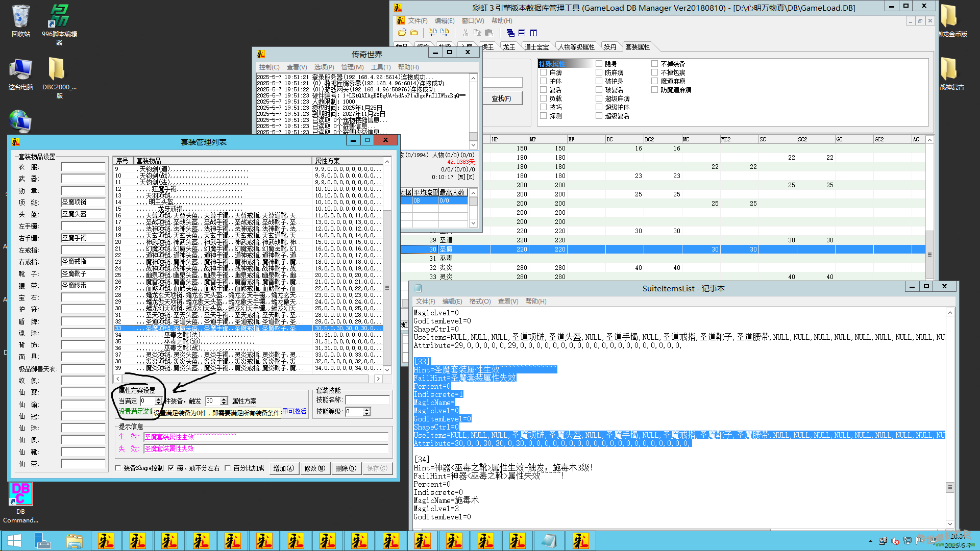Click the tile vertically icon

533,33
